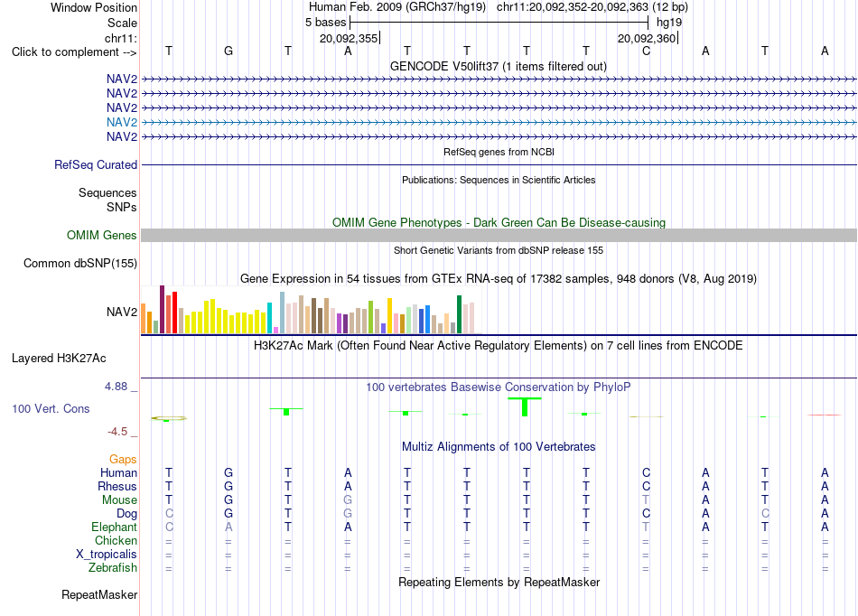Select the Chicken species label
This screenshot has width=858, height=616.
tap(116, 540)
